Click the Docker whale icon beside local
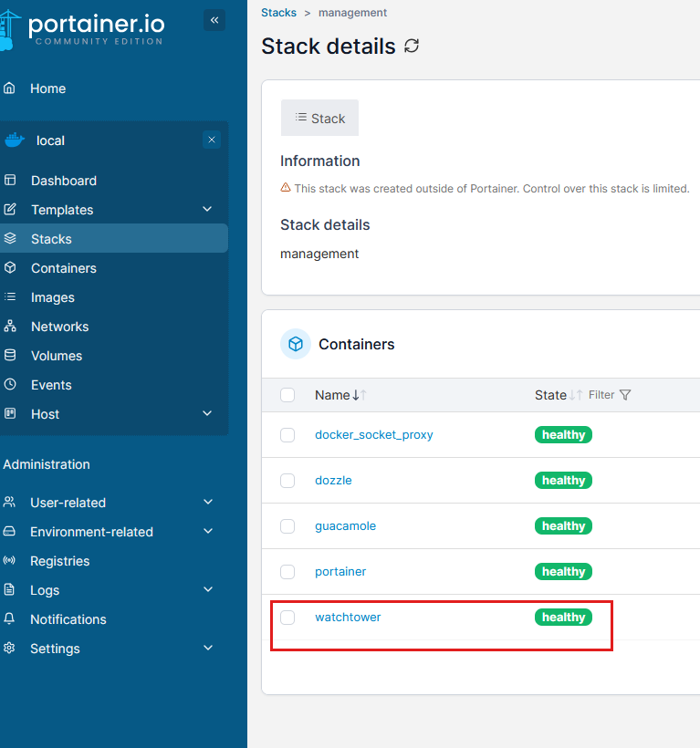 point(15,140)
